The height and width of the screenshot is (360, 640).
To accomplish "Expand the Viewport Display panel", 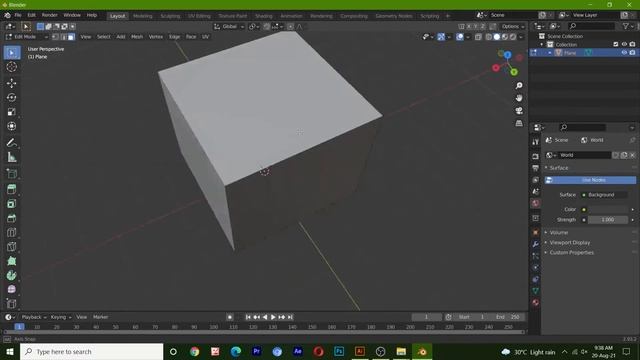I will click(x=569, y=242).
